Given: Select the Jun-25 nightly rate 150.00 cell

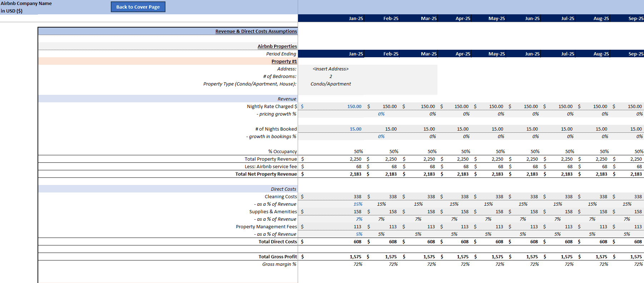Looking at the screenshot, I should tap(531, 106).
